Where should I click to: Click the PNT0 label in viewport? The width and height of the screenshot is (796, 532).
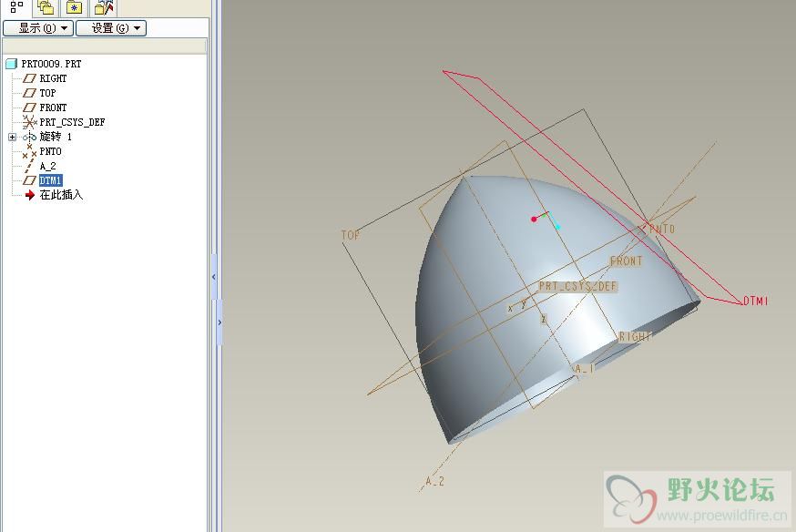point(662,230)
